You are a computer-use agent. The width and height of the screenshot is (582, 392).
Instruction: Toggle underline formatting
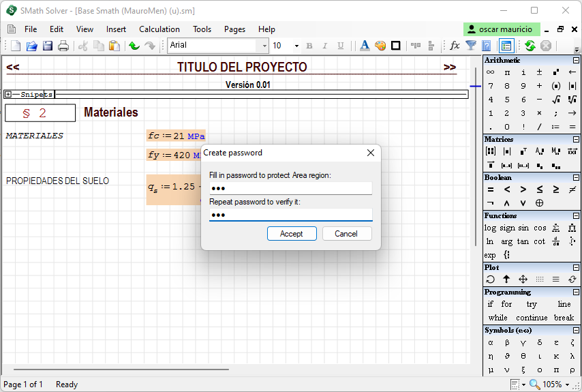pos(339,46)
